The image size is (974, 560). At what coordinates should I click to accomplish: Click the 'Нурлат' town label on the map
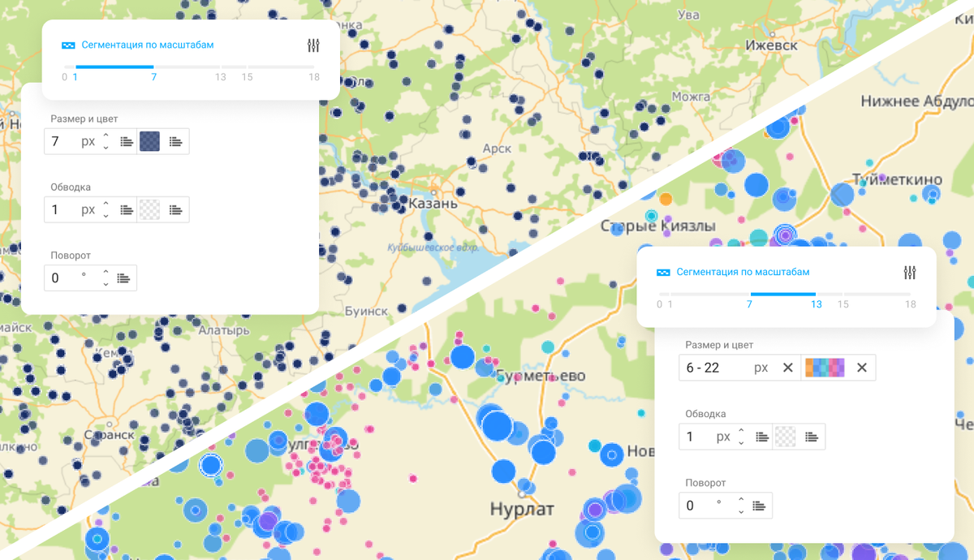[x=522, y=510]
